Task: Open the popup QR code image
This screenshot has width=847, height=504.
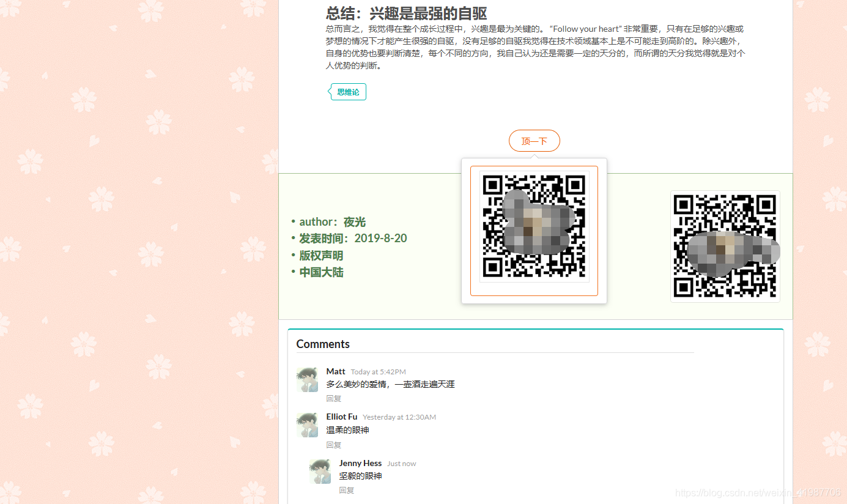Action: (x=534, y=226)
